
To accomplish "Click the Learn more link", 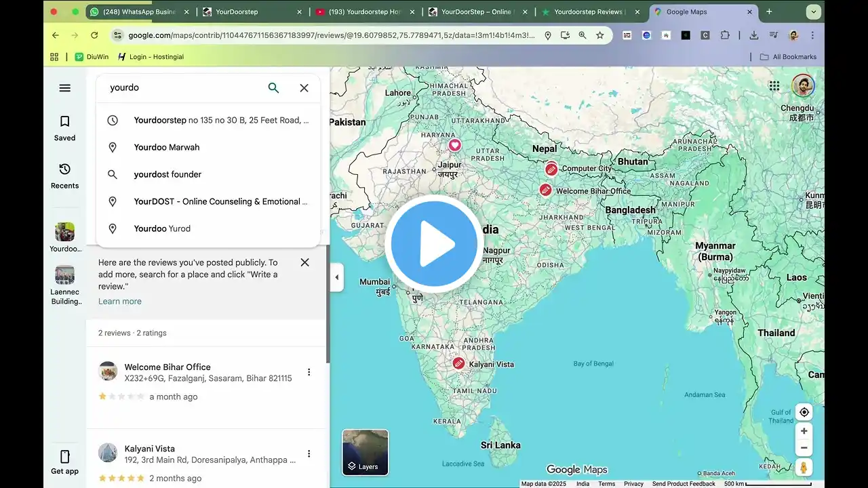I will pyautogui.click(x=120, y=302).
